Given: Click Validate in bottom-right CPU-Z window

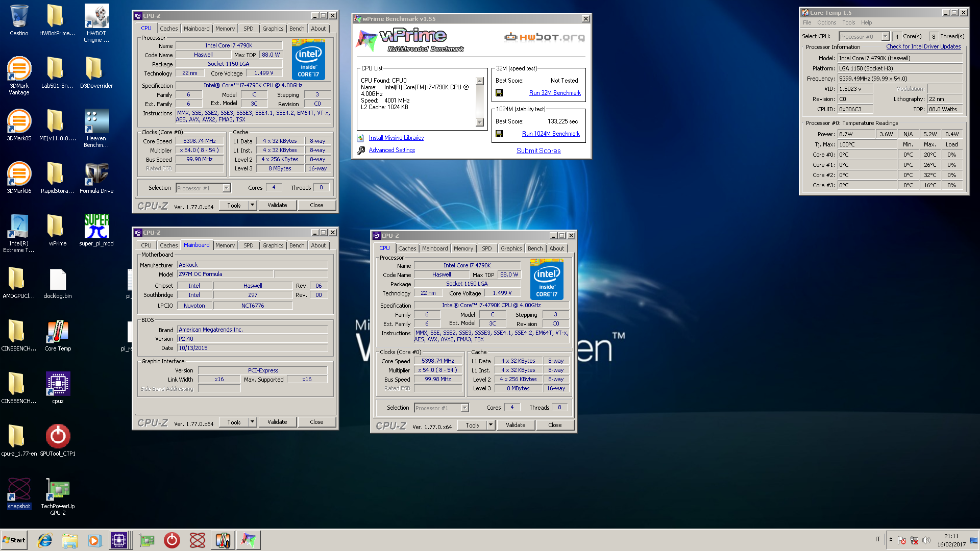Looking at the screenshot, I should click(x=516, y=425).
